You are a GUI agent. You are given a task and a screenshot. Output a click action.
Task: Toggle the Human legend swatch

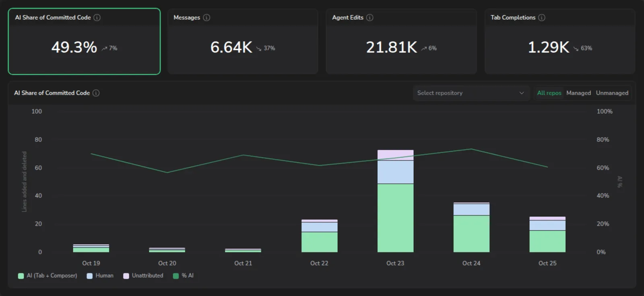89,276
